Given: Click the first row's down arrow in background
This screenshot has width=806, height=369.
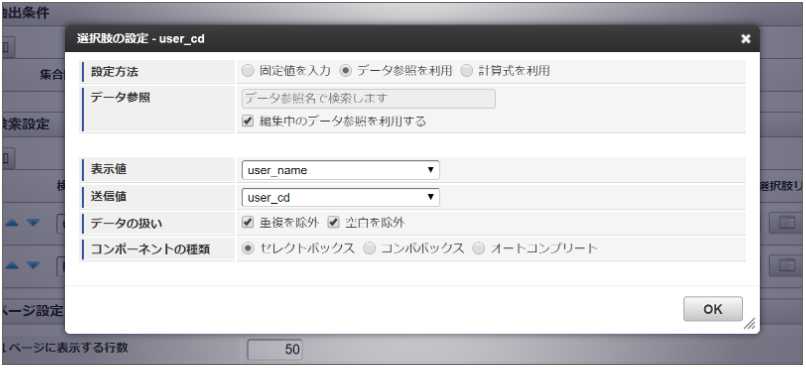Looking at the screenshot, I should (33, 223).
